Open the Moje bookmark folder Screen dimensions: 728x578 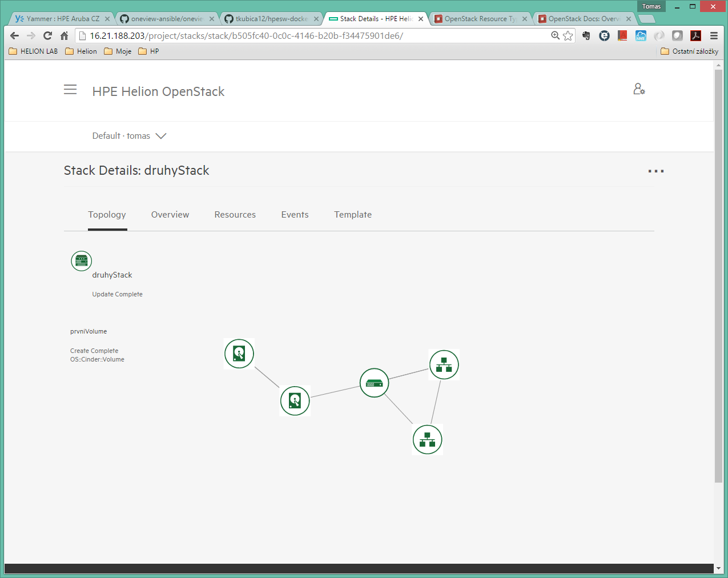click(118, 51)
